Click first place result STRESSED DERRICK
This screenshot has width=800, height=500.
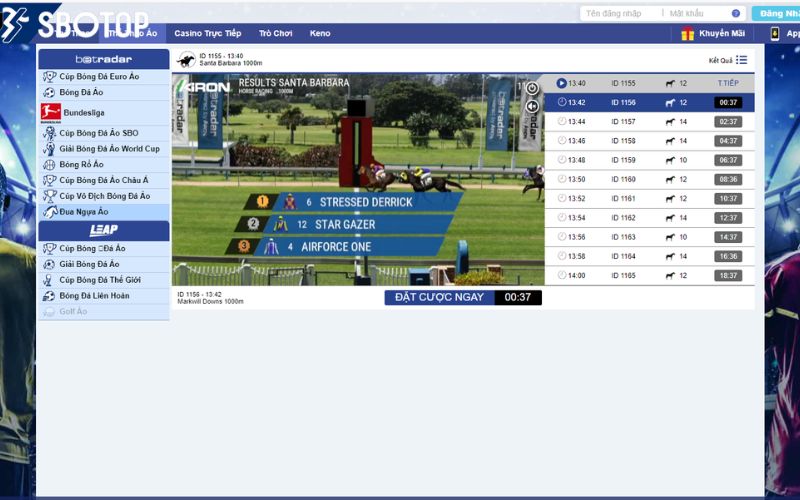click(354, 202)
